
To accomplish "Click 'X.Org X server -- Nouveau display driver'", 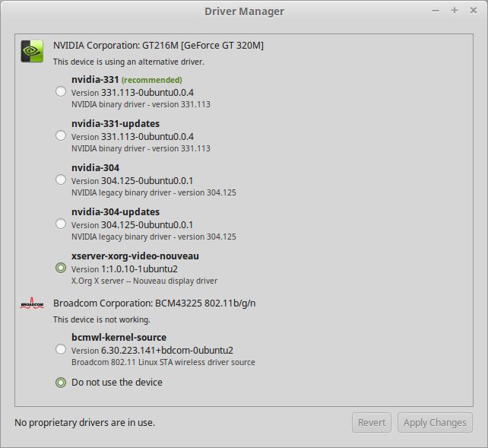I will (x=144, y=281).
